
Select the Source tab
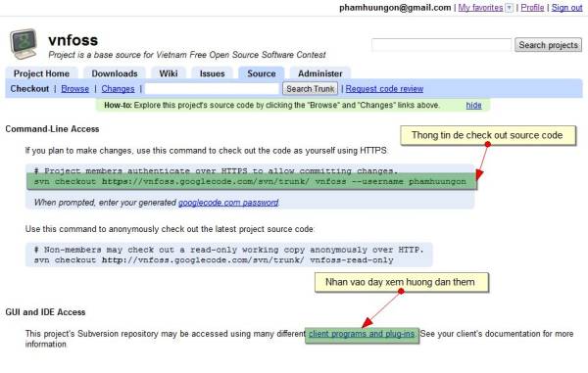[x=262, y=73]
